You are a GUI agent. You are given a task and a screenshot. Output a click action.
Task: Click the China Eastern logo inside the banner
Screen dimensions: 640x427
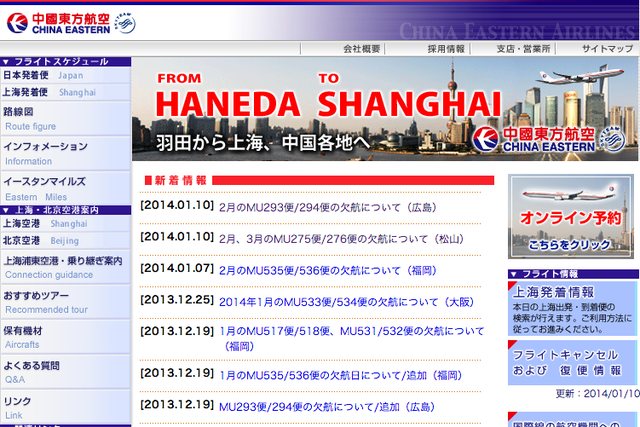(534, 140)
